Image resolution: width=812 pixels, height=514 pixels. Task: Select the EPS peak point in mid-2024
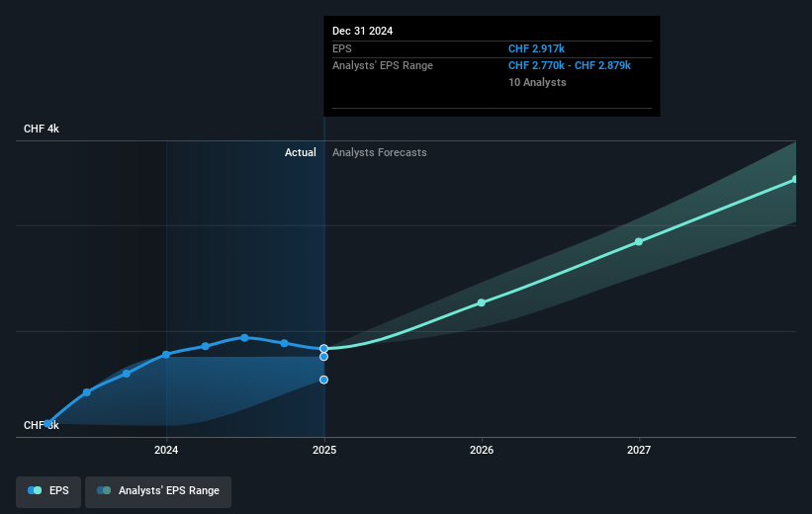(x=244, y=337)
